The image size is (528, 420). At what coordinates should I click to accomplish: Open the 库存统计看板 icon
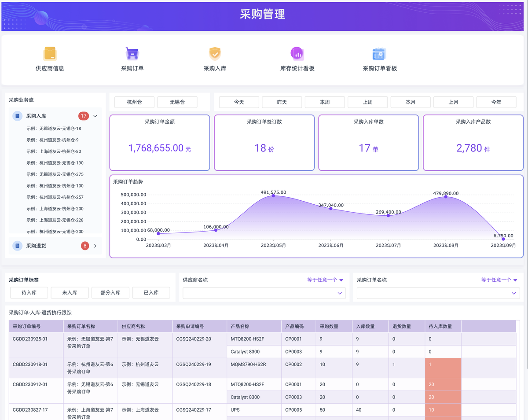pos(297,53)
